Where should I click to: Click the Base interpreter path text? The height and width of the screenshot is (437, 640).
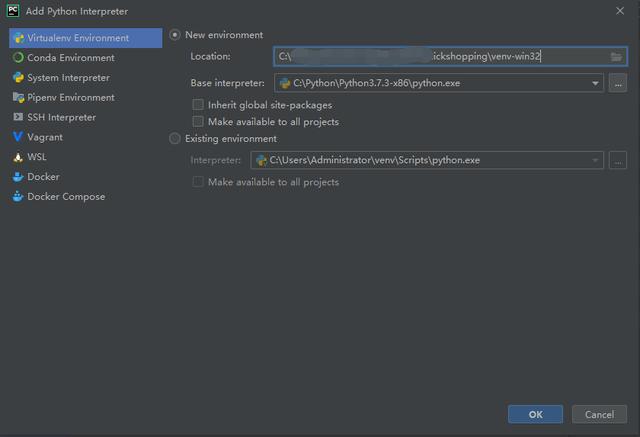[377, 83]
